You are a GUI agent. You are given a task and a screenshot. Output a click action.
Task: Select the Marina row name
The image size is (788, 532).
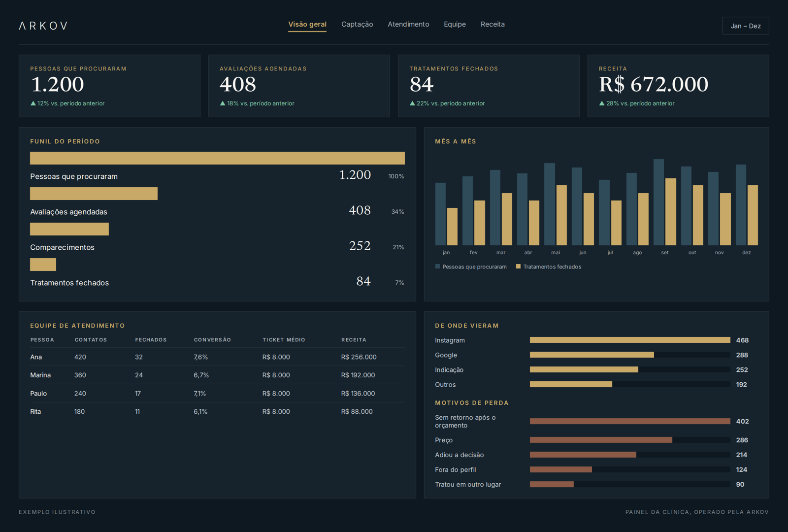tap(40, 375)
